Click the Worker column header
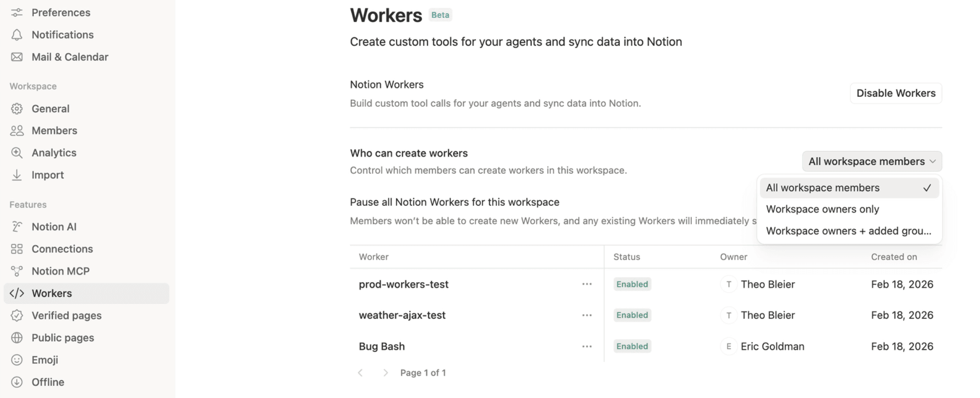The width and height of the screenshot is (980, 398). (374, 257)
